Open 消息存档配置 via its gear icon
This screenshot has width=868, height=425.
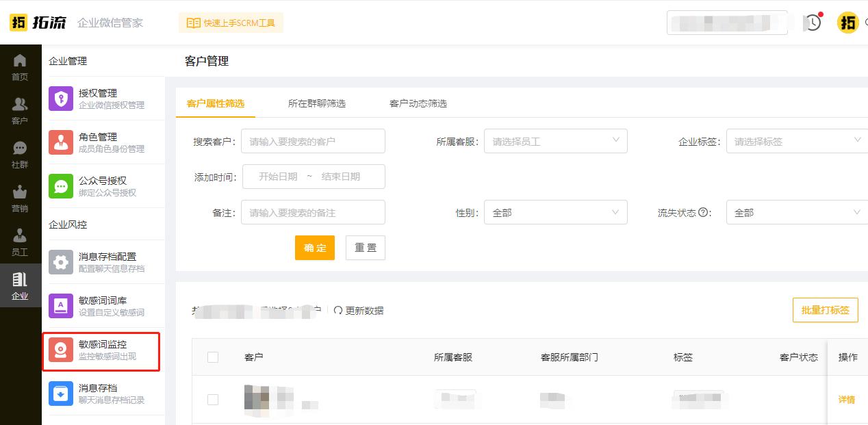coord(61,262)
